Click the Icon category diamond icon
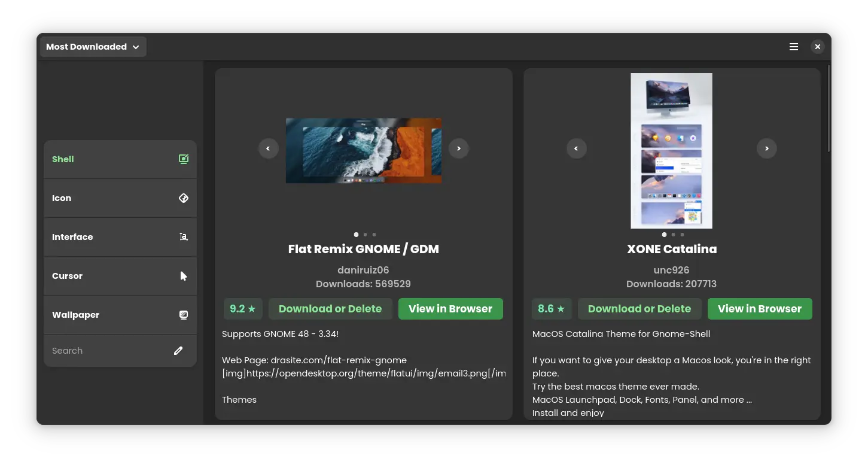The image size is (868, 465). click(x=184, y=198)
